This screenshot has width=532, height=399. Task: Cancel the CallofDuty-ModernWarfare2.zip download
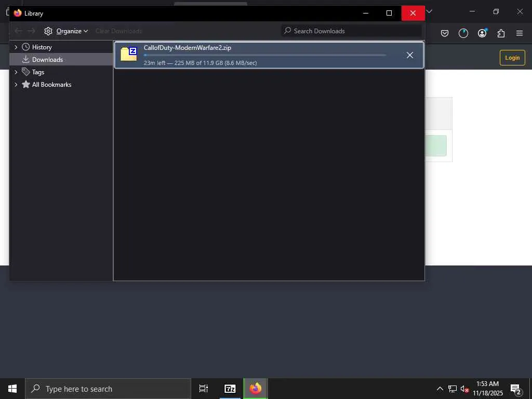pyautogui.click(x=410, y=55)
